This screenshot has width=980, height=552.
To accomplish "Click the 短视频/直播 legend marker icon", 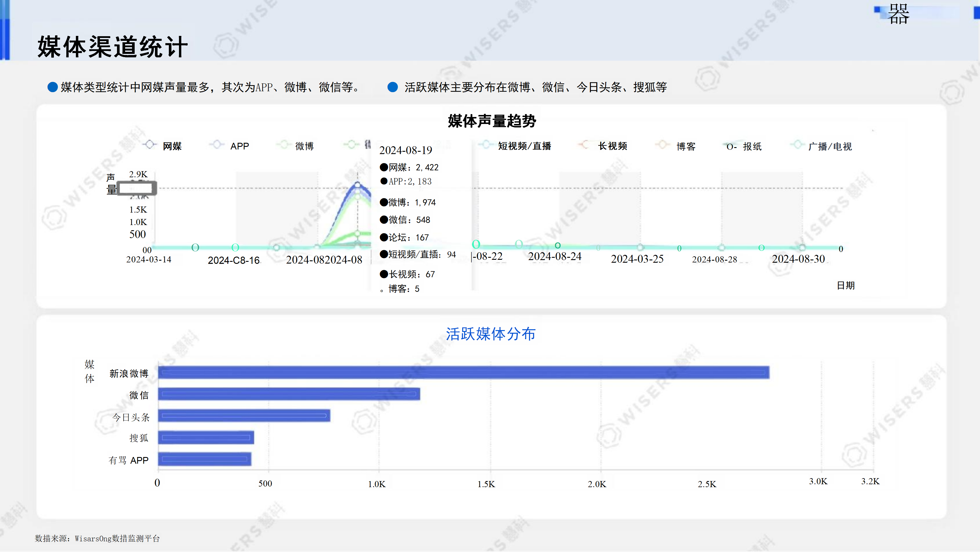I will [x=485, y=145].
